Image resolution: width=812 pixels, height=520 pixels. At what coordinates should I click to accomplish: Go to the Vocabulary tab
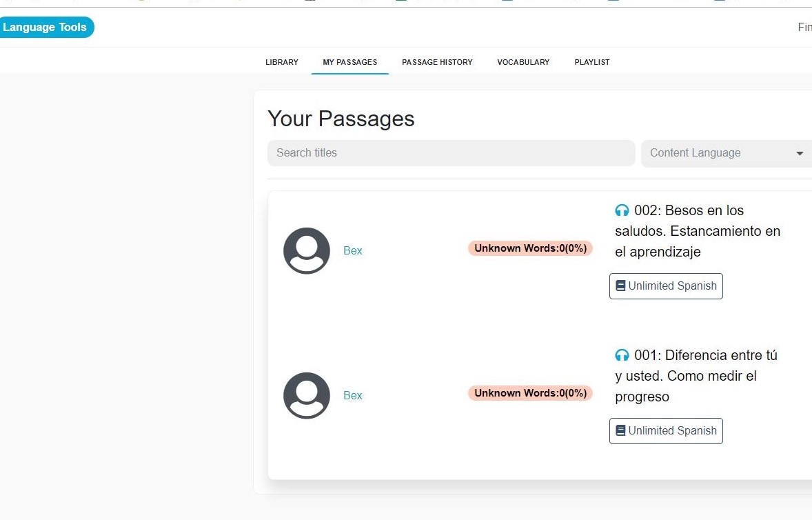click(x=523, y=62)
